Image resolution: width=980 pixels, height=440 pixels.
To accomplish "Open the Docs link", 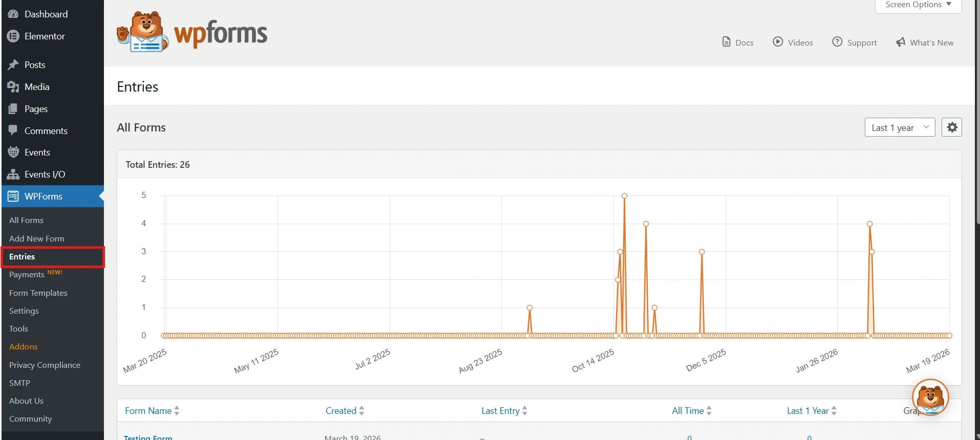I will click(738, 42).
